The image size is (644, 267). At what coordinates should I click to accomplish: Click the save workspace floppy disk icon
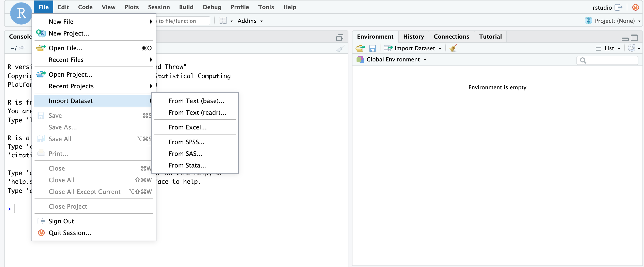tap(372, 48)
